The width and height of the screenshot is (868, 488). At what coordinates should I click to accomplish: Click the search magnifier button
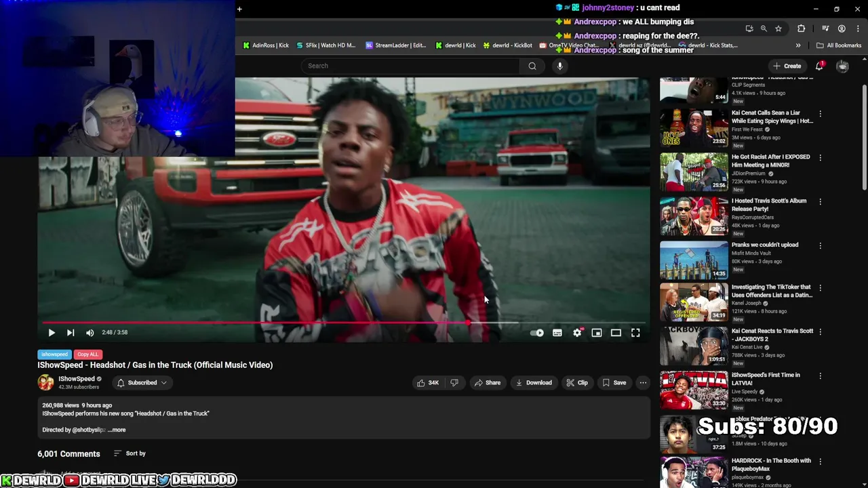532,66
